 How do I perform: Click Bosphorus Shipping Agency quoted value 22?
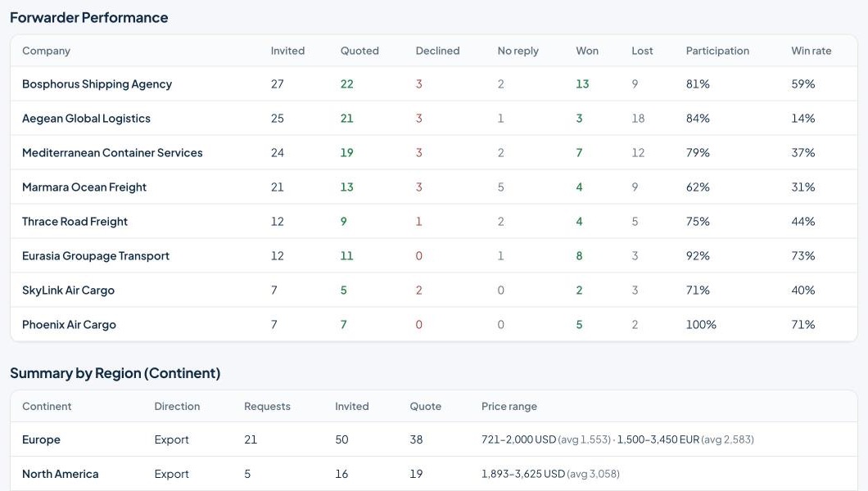click(x=346, y=84)
